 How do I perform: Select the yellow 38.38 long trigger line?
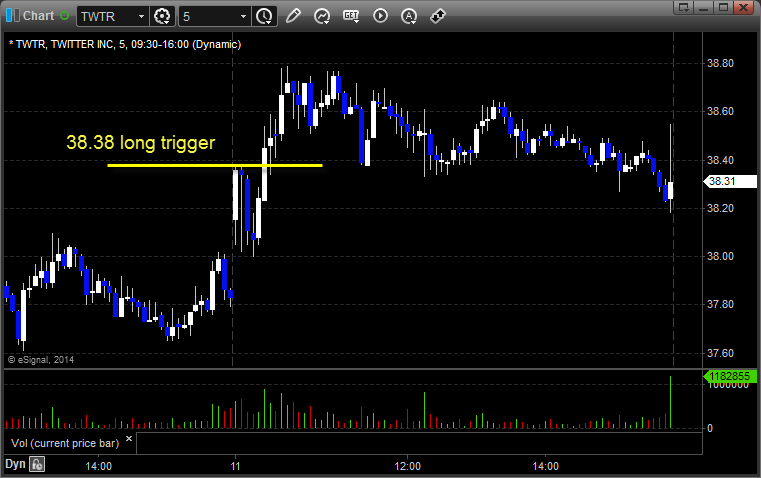[215, 165]
